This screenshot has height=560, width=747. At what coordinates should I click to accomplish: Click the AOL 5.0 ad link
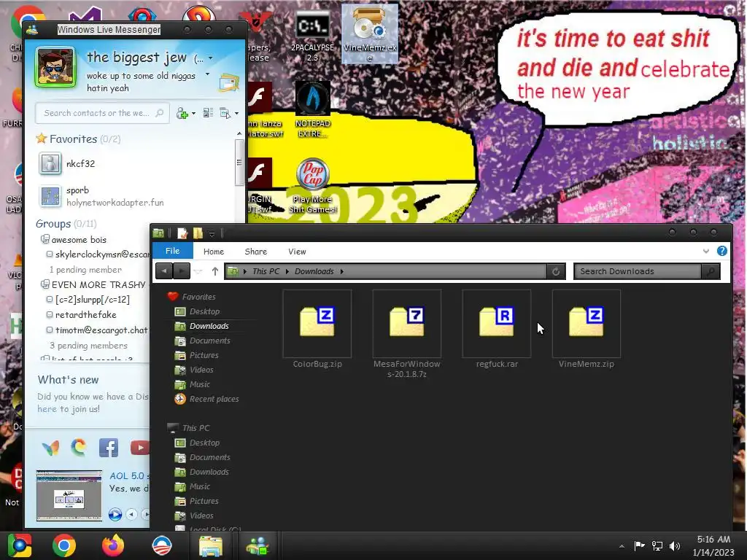pos(129,475)
